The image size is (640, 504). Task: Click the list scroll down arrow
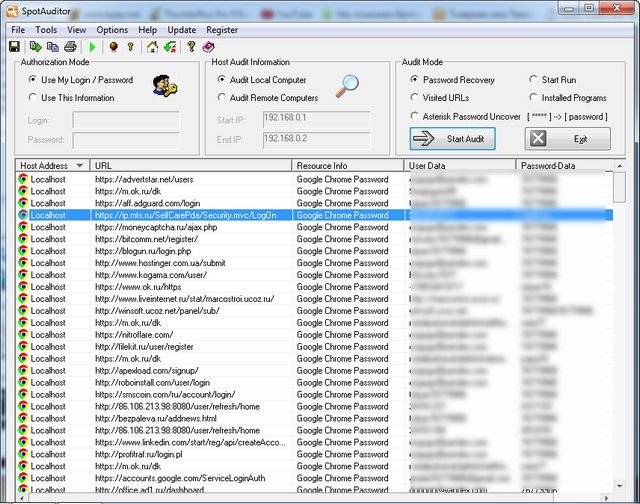coord(620,486)
